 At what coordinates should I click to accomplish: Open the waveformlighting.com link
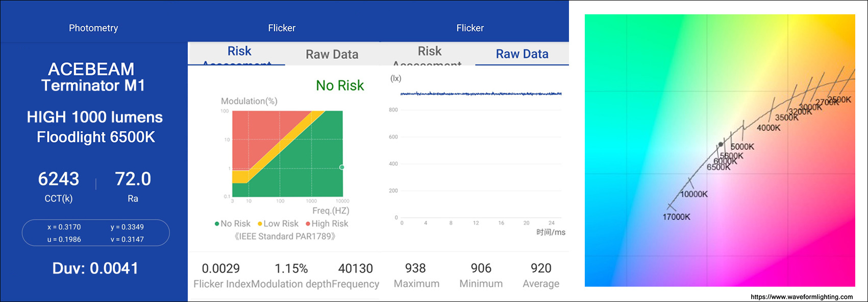click(802, 297)
